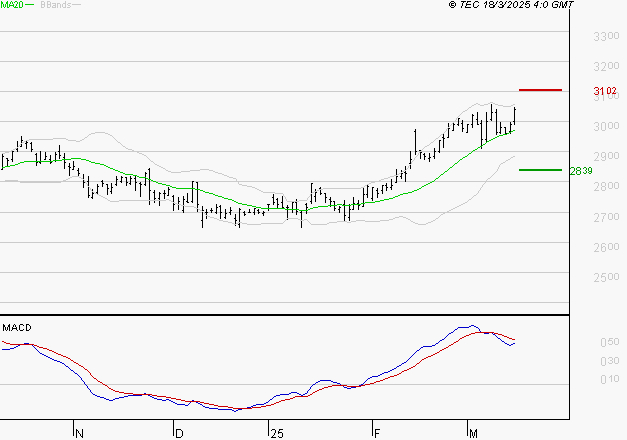627x440 pixels.
Task: Click the 3200 price axis label
Action: (606, 66)
